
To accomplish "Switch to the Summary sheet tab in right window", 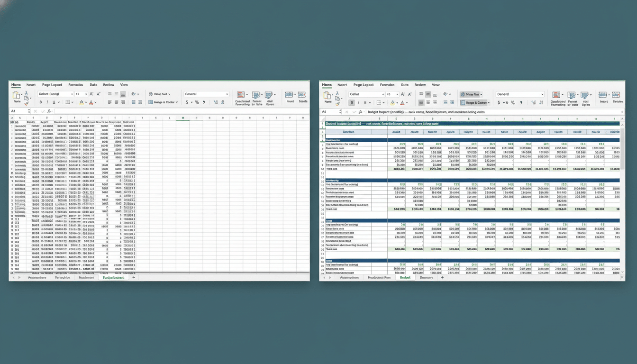I will [426, 277].
